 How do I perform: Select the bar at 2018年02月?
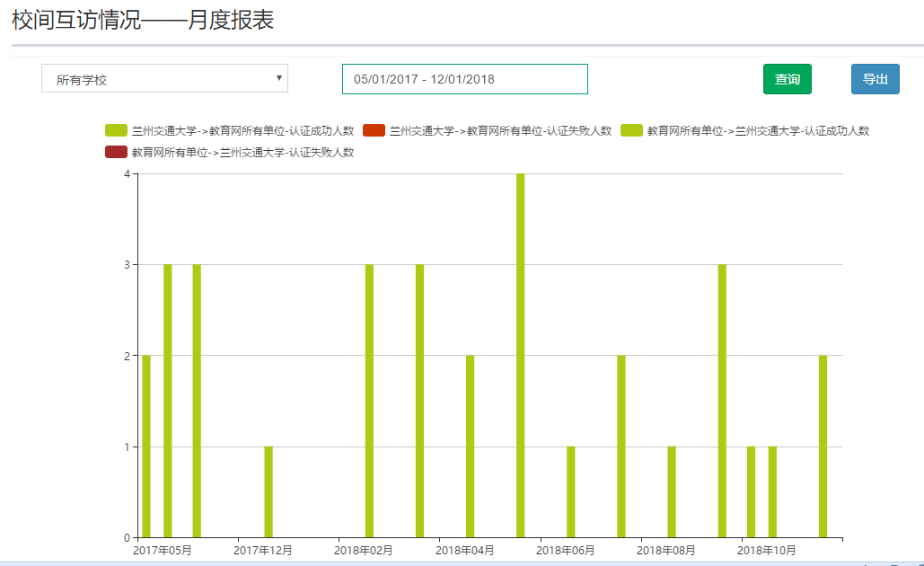pyautogui.click(x=369, y=400)
